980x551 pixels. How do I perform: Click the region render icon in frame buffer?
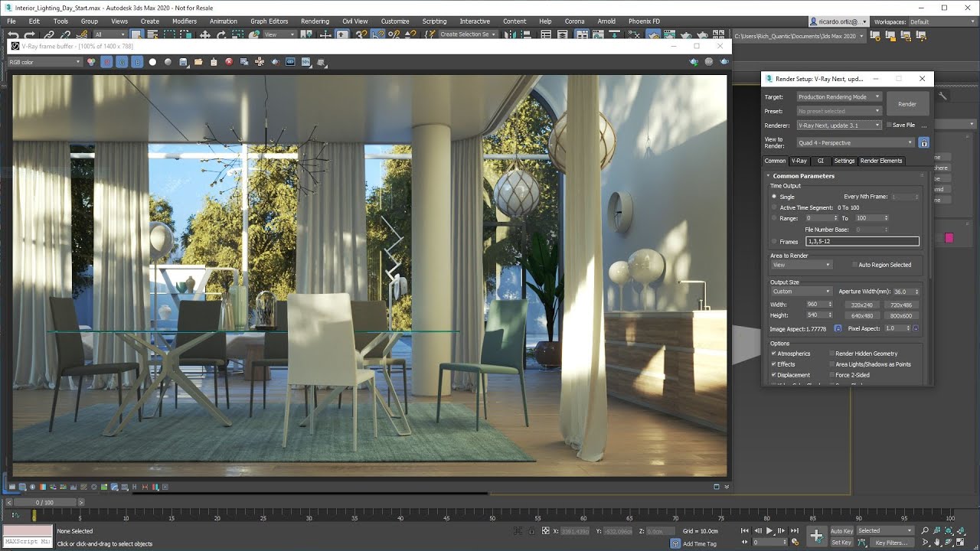click(275, 62)
